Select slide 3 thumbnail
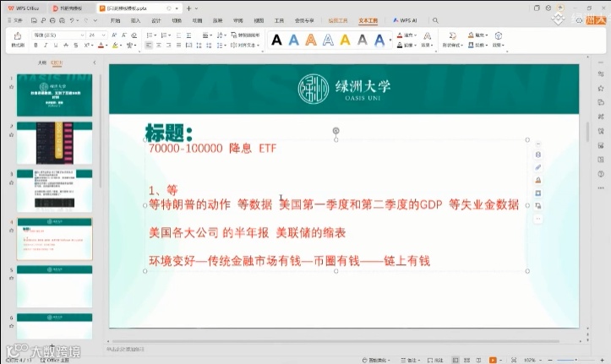The width and height of the screenshot is (611, 364). pyautogui.click(x=55, y=191)
